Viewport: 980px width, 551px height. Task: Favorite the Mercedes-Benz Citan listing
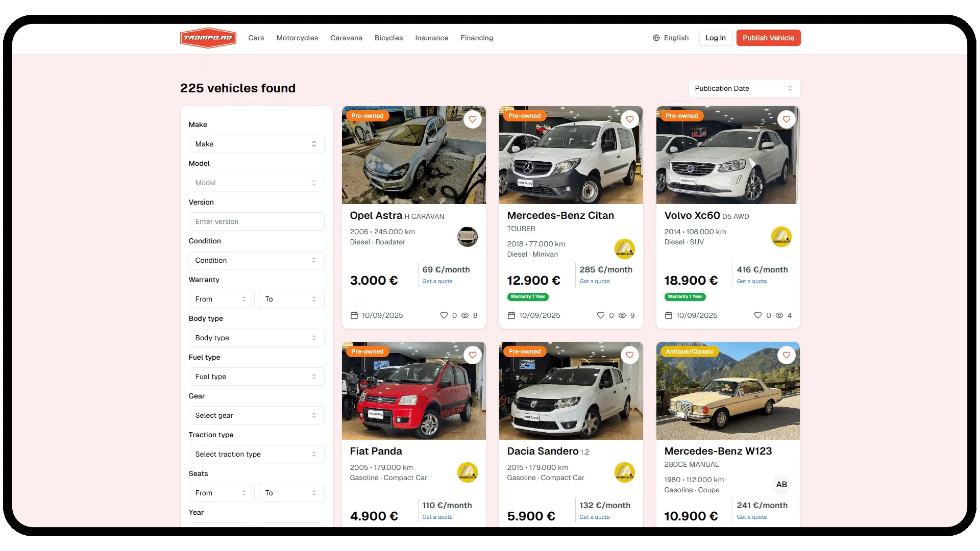(x=630, y=119)
